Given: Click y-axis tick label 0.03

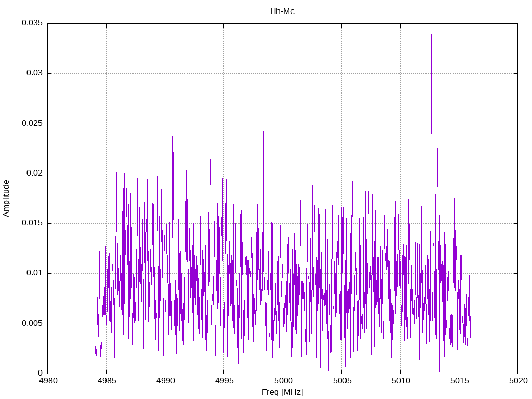Looking at the screenshot, I should click(35, 73).
